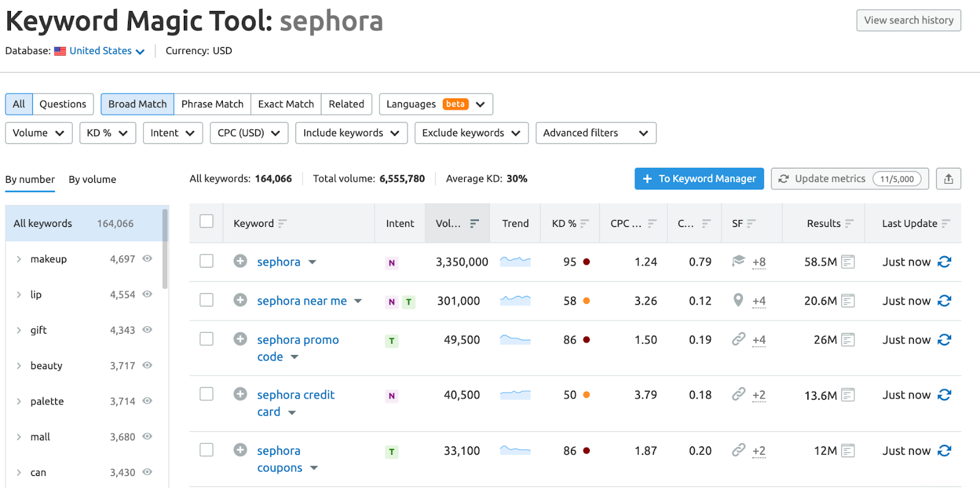
Task: Click the red KD indicator dot for sephora
Action: [x=586, y=262]
